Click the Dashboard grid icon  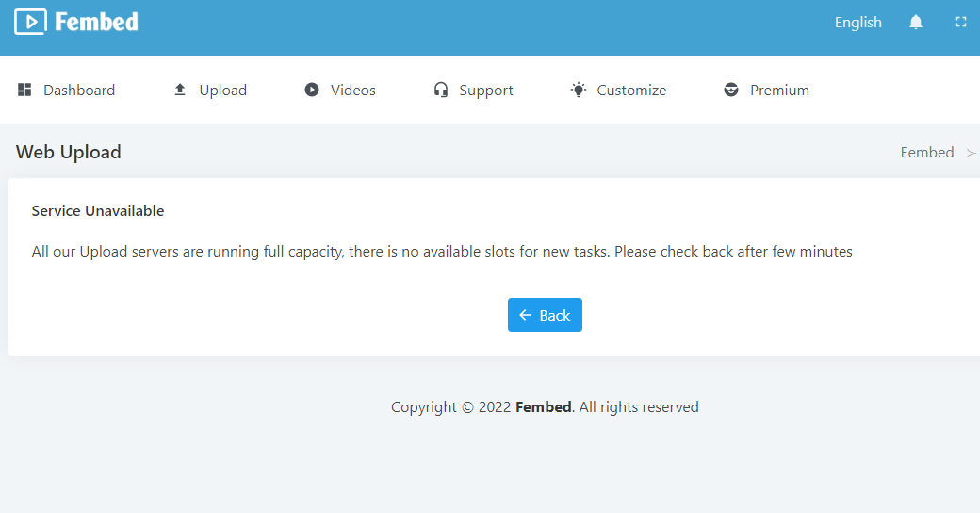pos(24,91)
